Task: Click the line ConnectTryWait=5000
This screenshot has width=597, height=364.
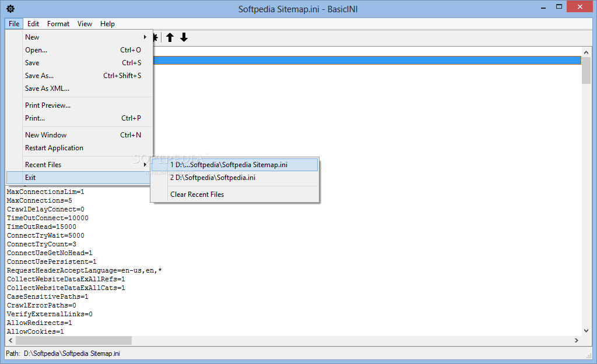Action: 45,235
